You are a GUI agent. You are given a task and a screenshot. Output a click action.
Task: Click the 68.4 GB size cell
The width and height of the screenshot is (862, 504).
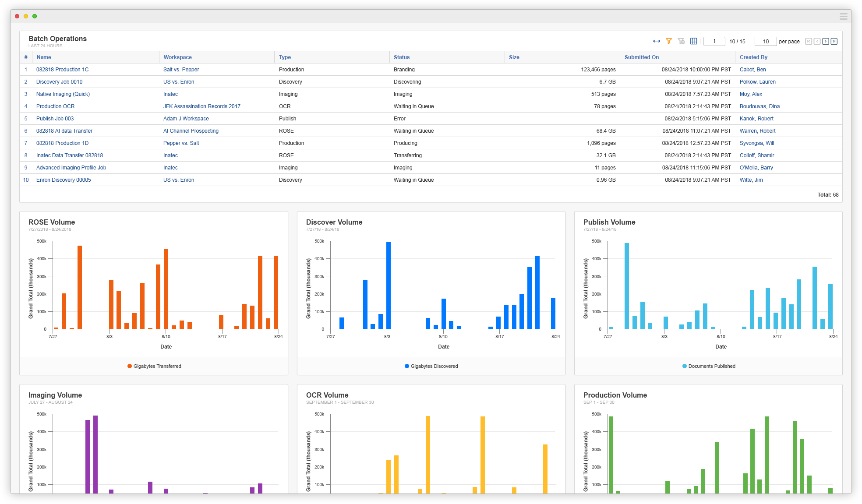click(x=606, y=131)
